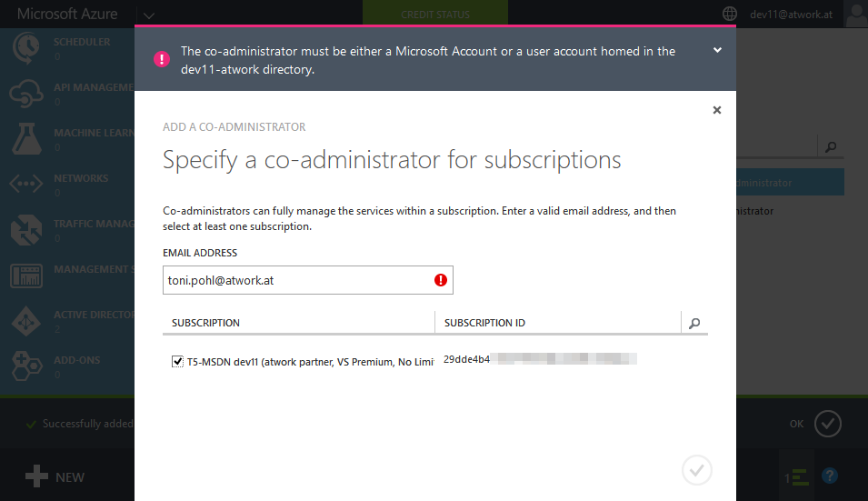The height and width of the screenshot is (501, 868).
Task: Open the Traffic Manager icon
Action: pos(25,229)
